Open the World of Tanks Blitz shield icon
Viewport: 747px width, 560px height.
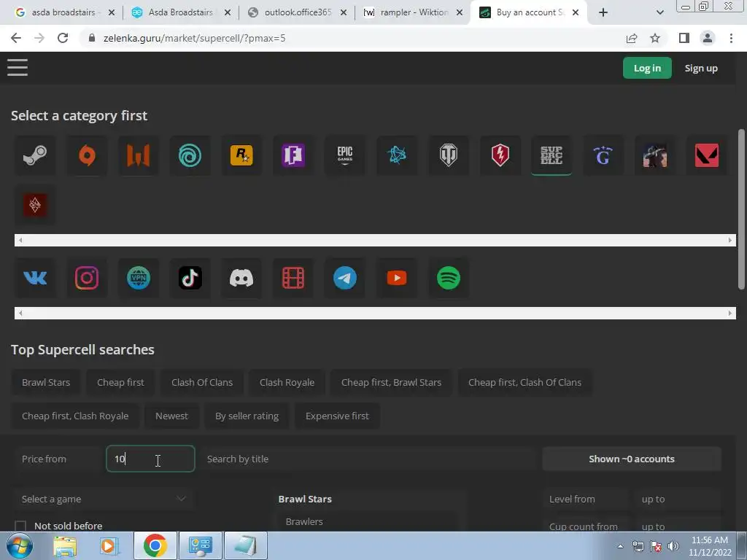[x=500, y=155]
